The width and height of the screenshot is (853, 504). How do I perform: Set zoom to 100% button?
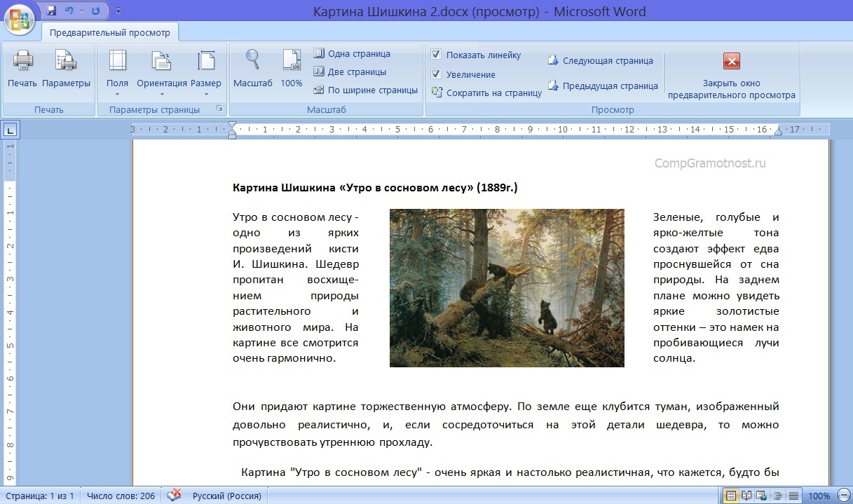click(x=292, y=69)
